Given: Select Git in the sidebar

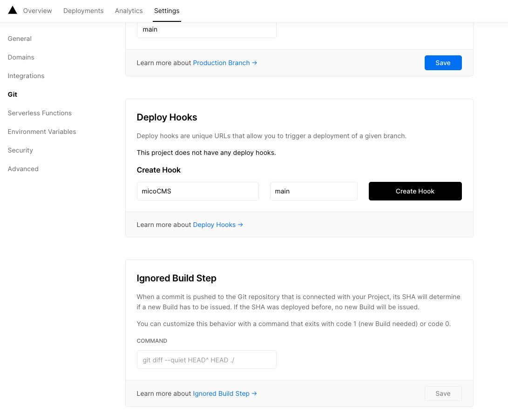Looking at the screenshot, I should [x=13, y=94].
